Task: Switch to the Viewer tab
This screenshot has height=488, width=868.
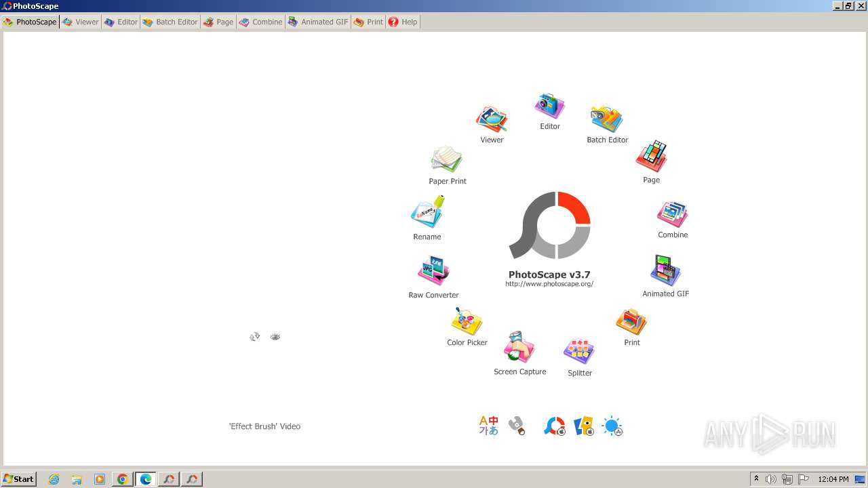Action: 80,22
